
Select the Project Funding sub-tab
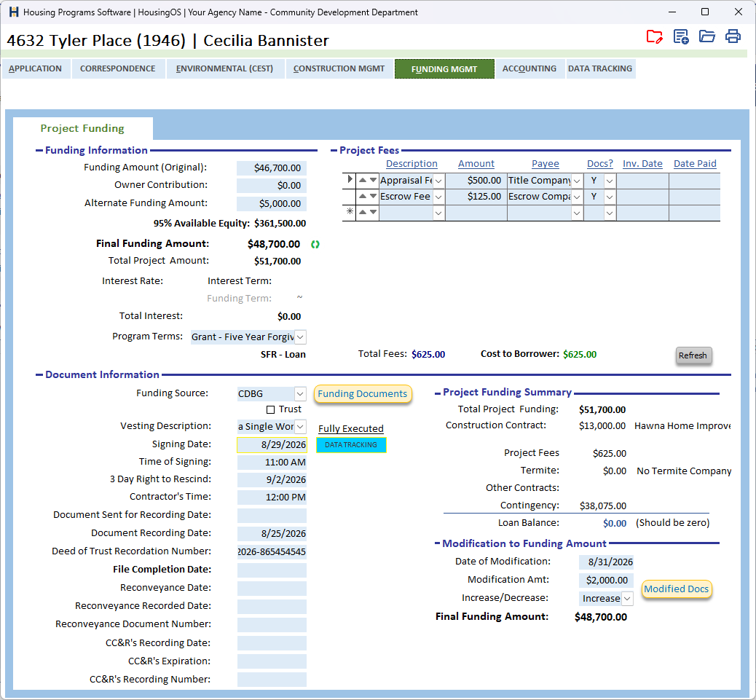(82, 128)
